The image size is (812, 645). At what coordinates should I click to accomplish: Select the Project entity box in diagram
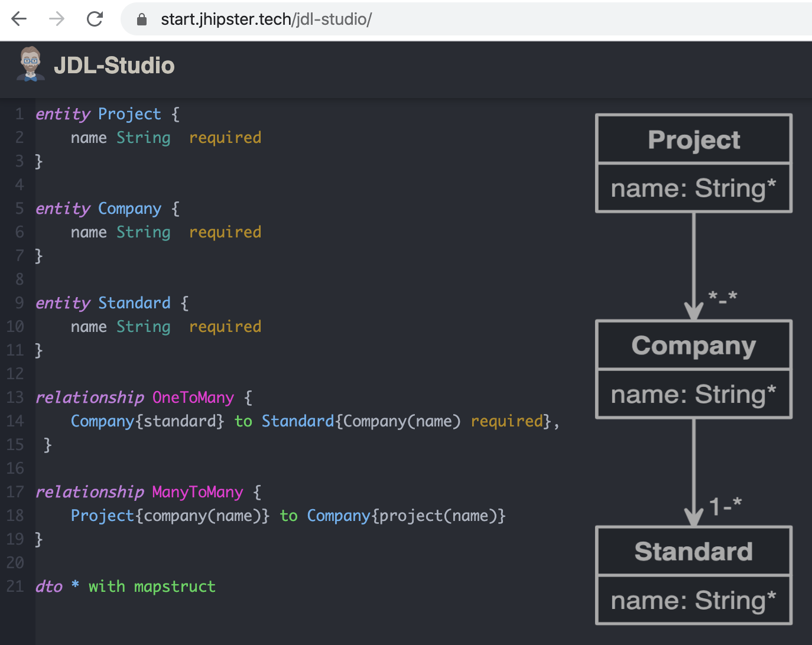[694, 163]
